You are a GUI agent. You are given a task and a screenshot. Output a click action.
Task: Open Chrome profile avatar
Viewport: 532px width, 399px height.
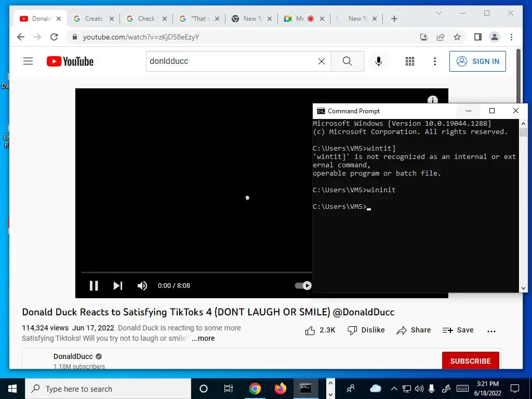495,37
